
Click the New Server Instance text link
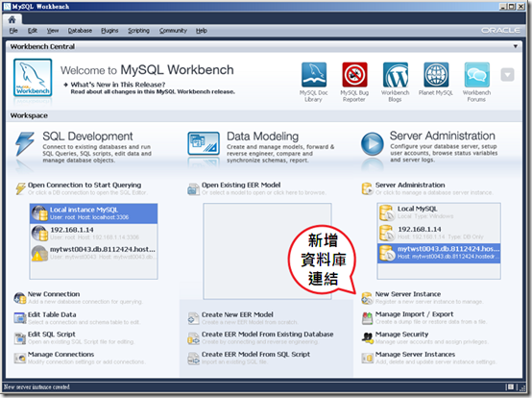click(408, 294)
